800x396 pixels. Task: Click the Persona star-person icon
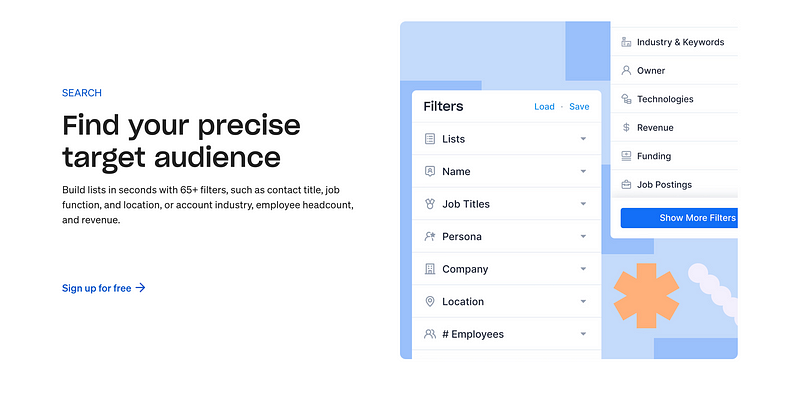click(x=430, y=236)
